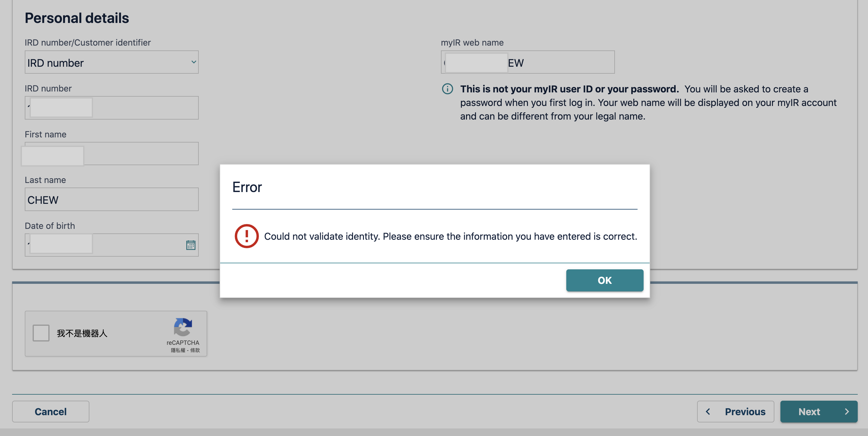Click the right chevron on Next button
The height and width of the screenshot is (436, 868).
pos(847,412)
